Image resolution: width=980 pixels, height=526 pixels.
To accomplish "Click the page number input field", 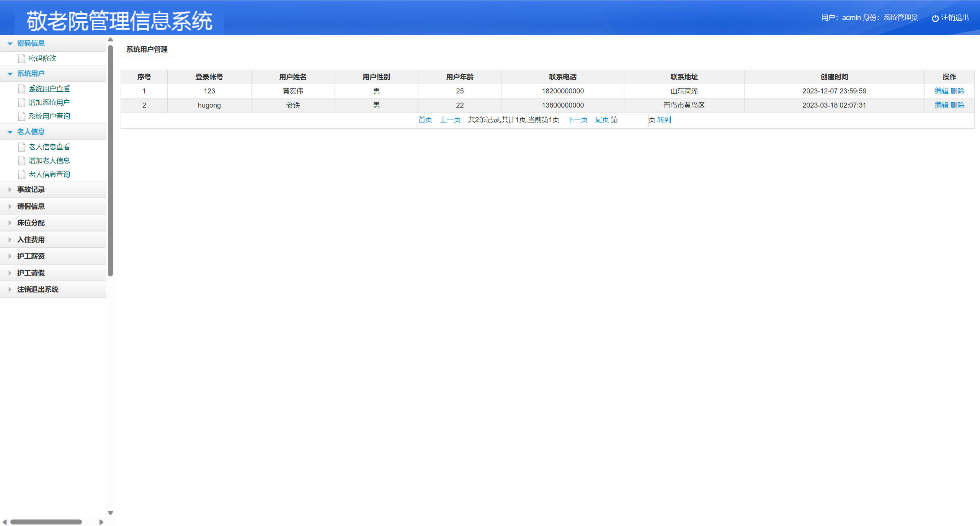I will point(633,120).
